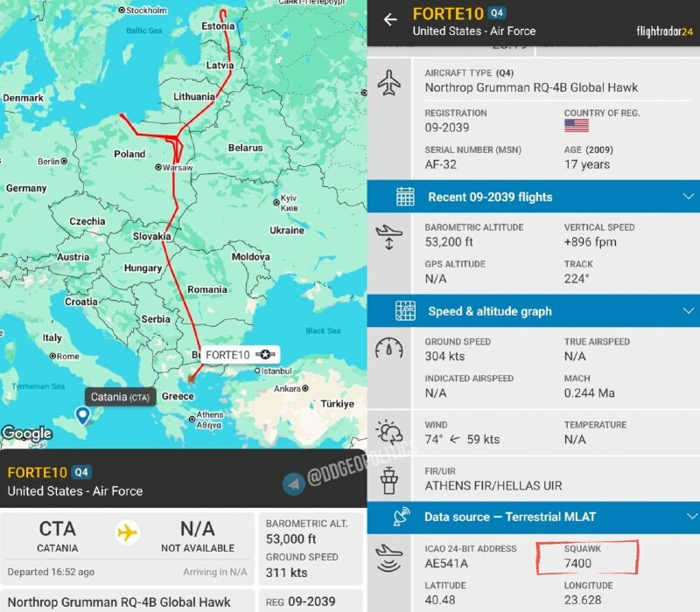
Task: Click the FORTE10 aircraft icon on map
Action: (266, 354)
